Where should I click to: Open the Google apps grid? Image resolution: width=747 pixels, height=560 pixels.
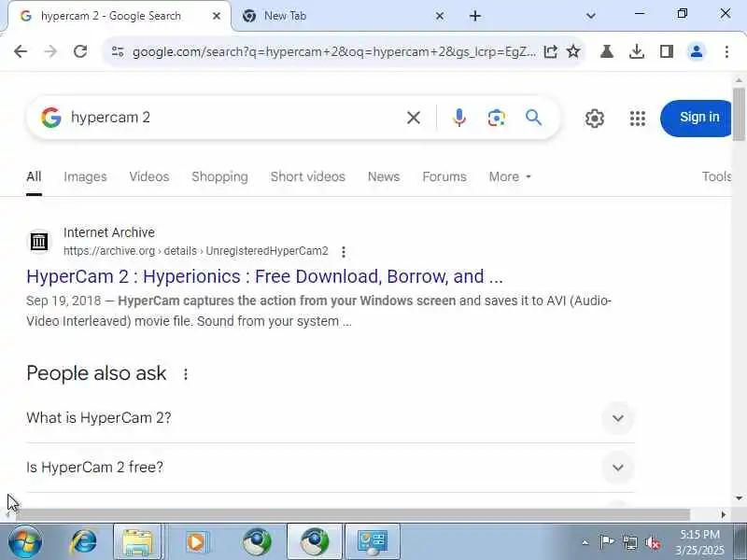(638, 119)
